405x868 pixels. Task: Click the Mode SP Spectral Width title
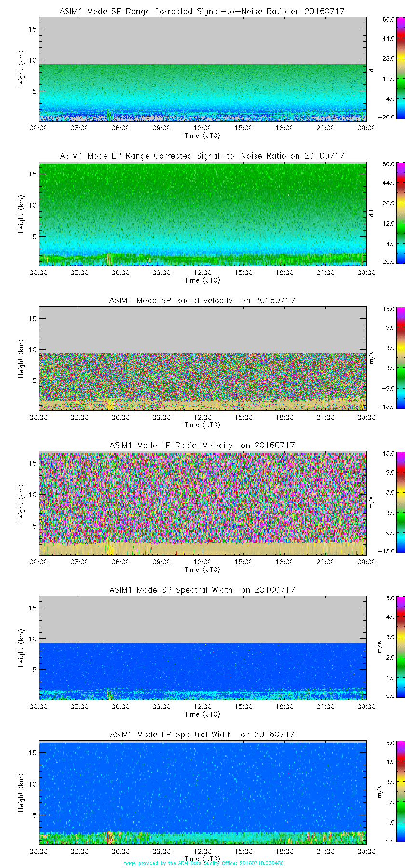[202, 590]
